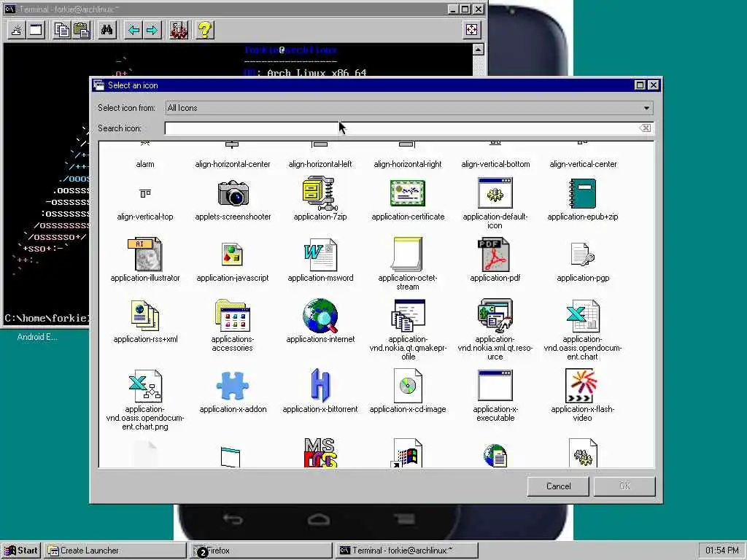
Task: Select the align-vertical-top icon
Action: pos(145,193)
